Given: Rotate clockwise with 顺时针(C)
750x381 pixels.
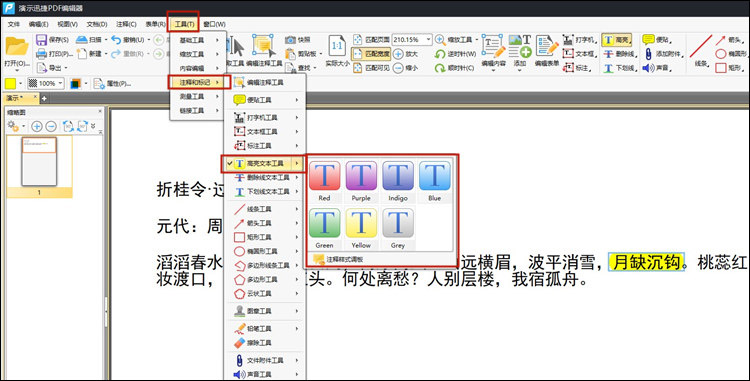Looking at the screenshot, I should [454, 68].
